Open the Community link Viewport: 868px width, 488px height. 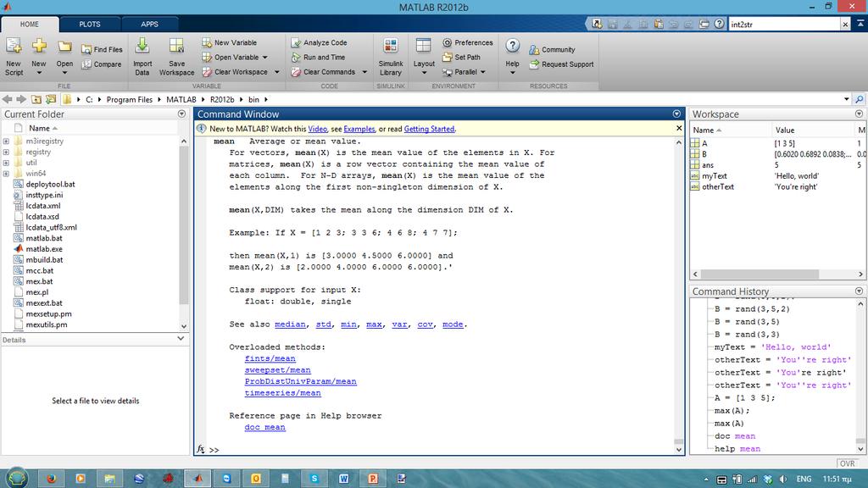coord(552,49)
